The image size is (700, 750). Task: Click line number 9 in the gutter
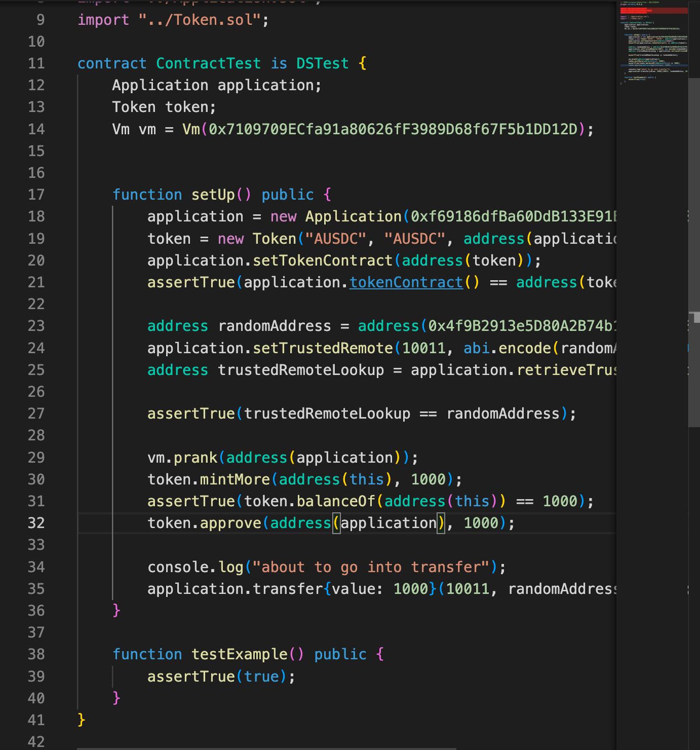click(41, 20)
